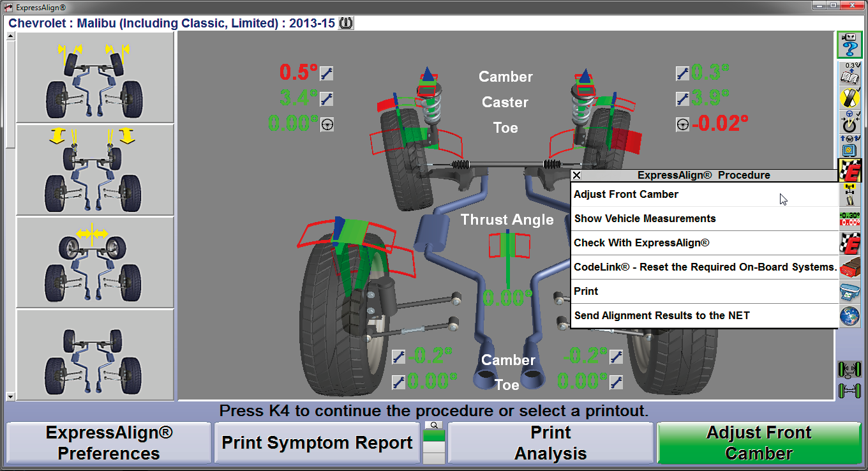Click wrench icon beside left rear toe 0.00°

point(398,382)
